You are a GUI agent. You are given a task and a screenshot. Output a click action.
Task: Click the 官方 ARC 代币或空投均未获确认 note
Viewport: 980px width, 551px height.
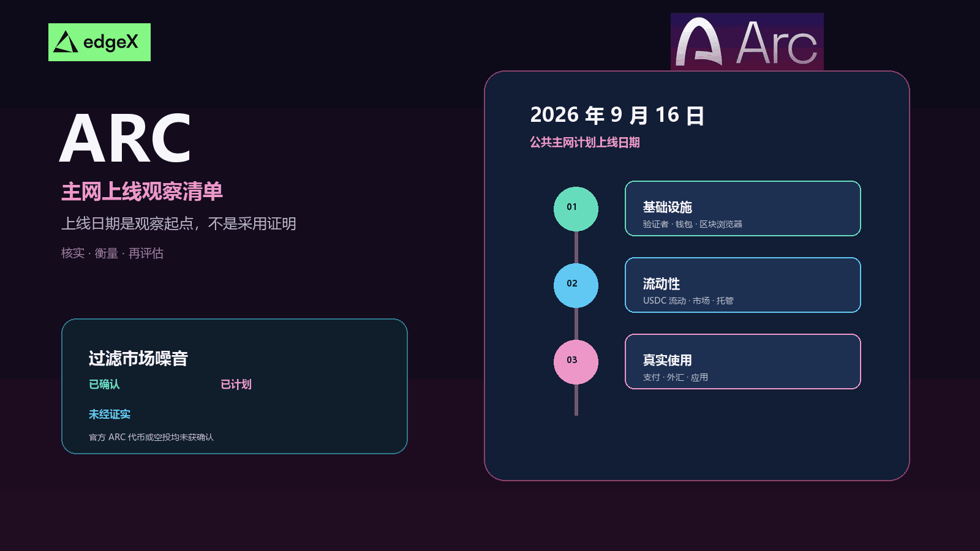tap(151, 437)
